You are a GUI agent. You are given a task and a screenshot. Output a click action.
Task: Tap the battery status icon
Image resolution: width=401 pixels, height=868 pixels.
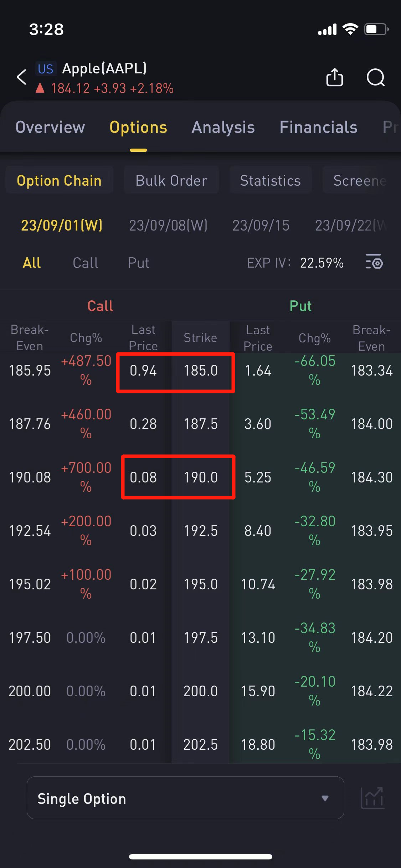click(x=376, y=29)
